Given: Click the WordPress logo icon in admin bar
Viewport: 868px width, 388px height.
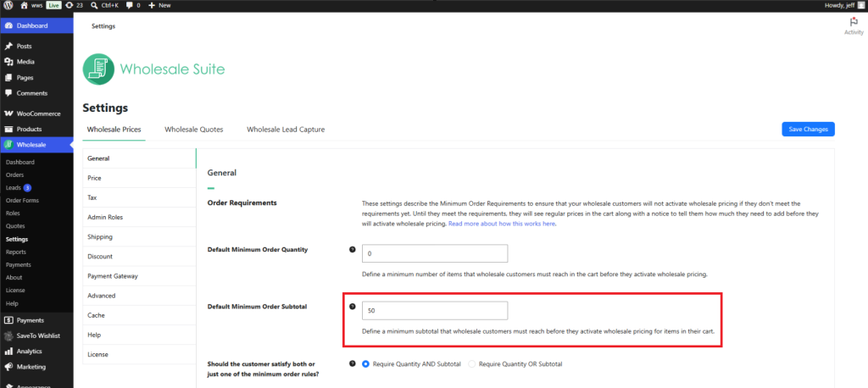Looking at the screenshot, I should pos(8,5).
